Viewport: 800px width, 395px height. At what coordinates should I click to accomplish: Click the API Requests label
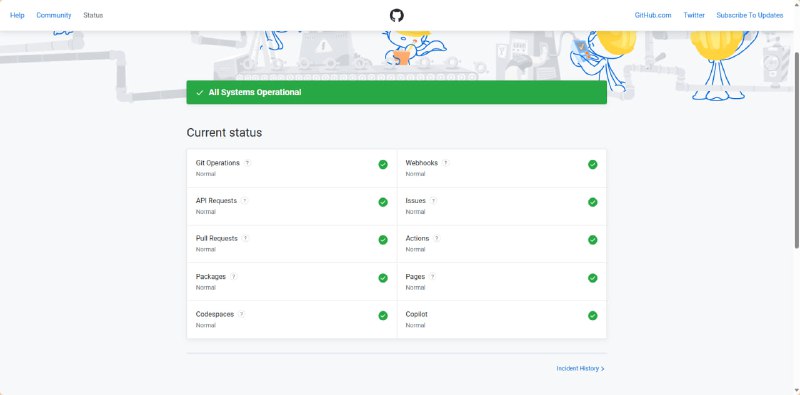coord(216,201)
